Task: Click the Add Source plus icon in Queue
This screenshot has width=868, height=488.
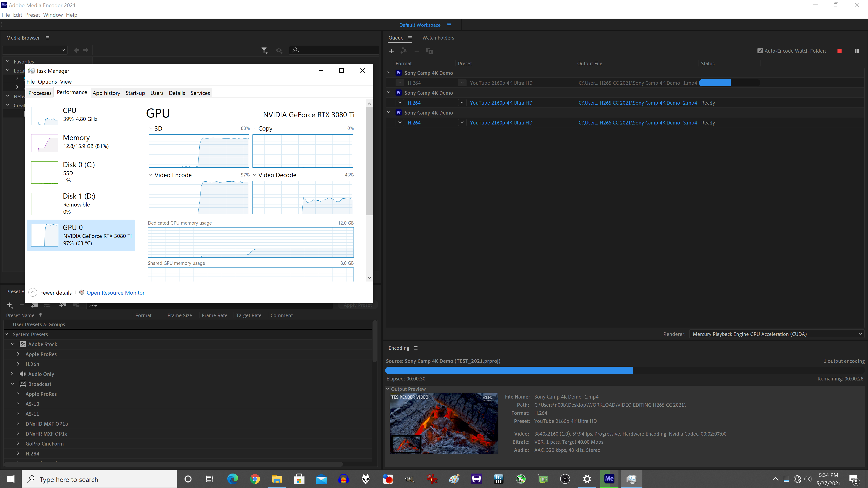Action: point(391,51)
